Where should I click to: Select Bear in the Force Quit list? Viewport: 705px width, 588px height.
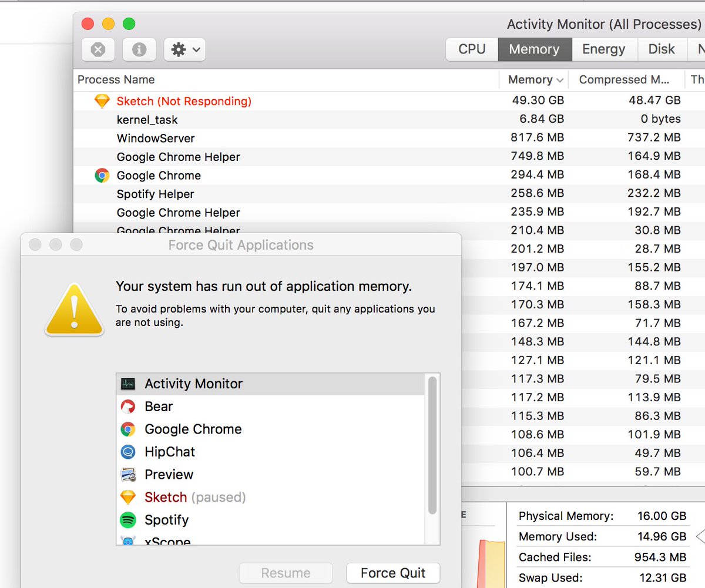tap(270, 406)
